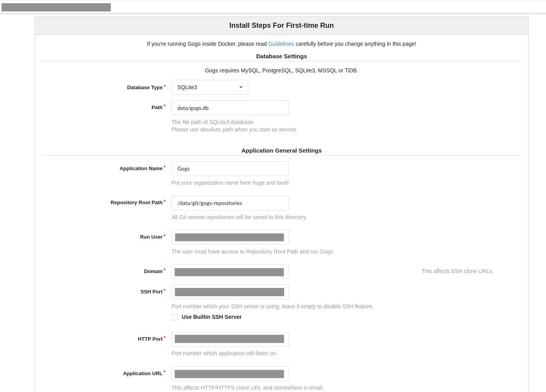
Task: Click the Database Type dropdown arrow
Action: point(241,87)
